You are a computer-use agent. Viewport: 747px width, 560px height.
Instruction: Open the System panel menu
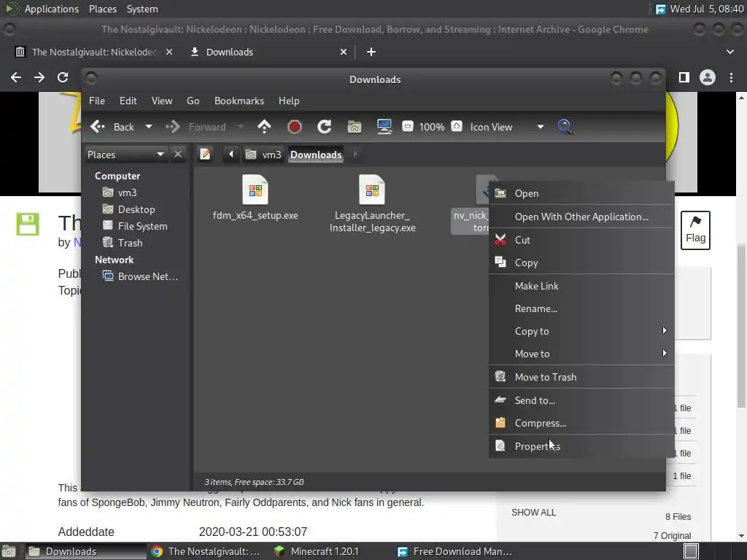[x=142, y=9]
